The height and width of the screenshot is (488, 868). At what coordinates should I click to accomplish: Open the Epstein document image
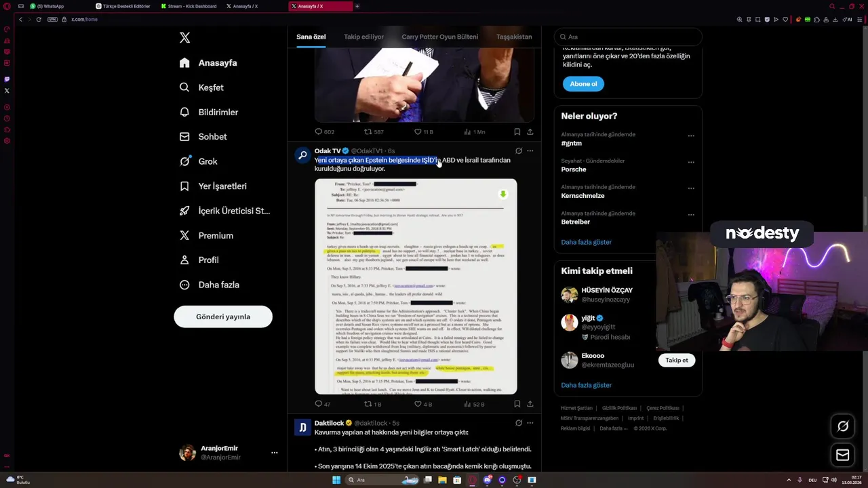click(416, 286)
